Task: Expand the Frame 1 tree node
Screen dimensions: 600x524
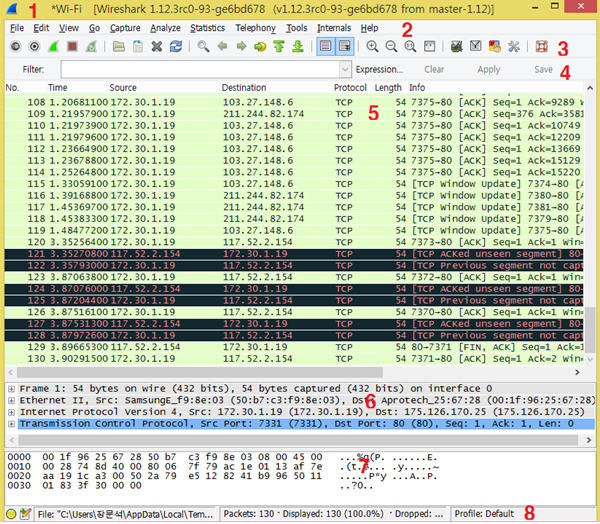Action: [x=11, y=389]
